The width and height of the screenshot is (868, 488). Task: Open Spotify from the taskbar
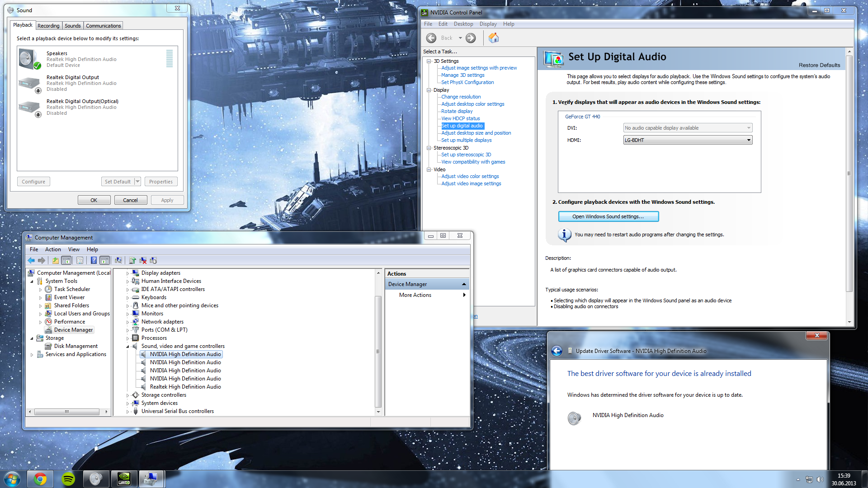point(68,479)
